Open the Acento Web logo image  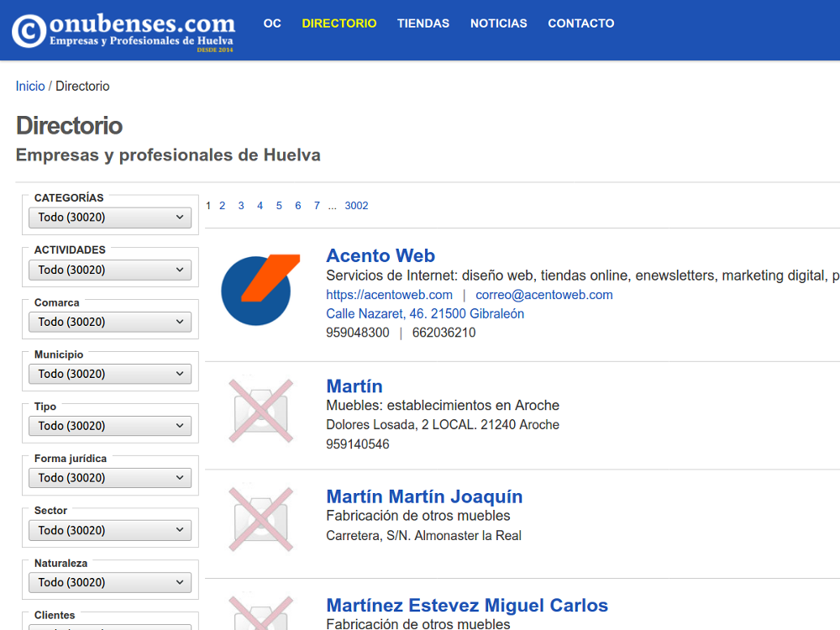[x=261, y=290]
